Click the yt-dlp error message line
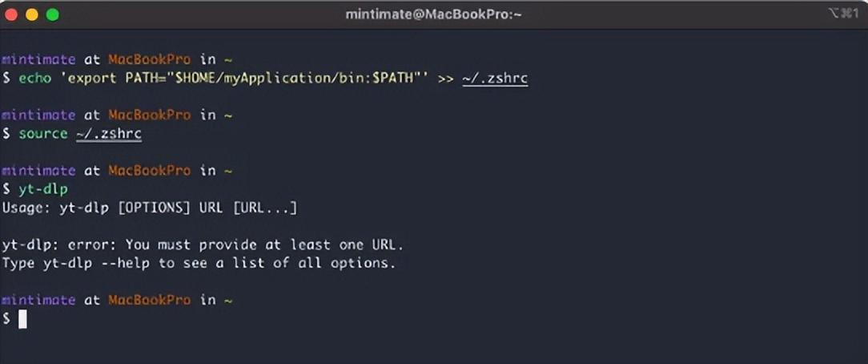The image size is (868, 364). (203, 245)
